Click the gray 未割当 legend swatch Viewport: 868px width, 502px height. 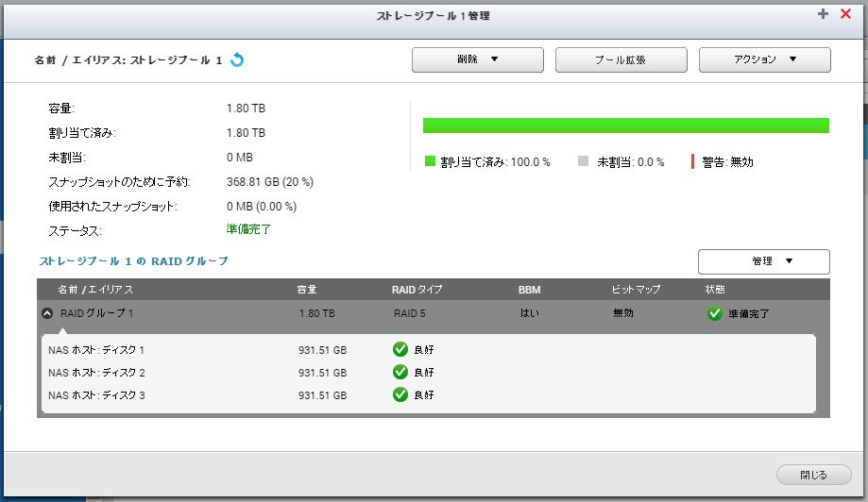[583, 161]
